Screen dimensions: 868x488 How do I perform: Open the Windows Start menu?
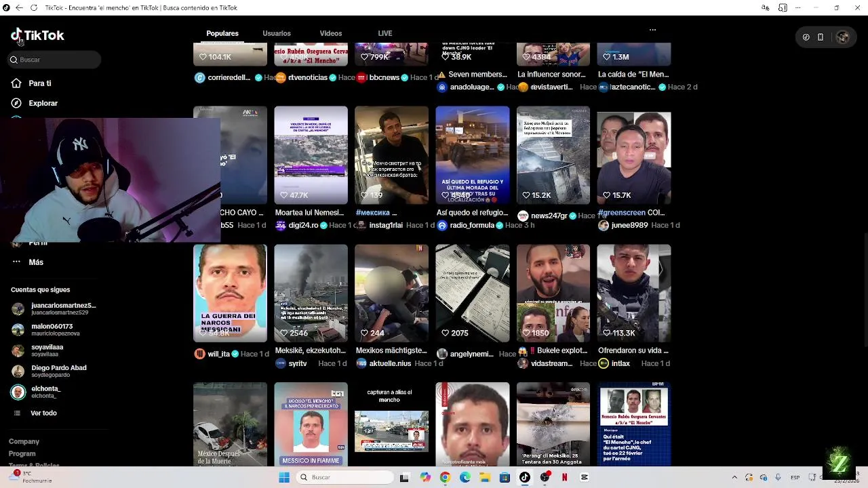click(284, 477)
